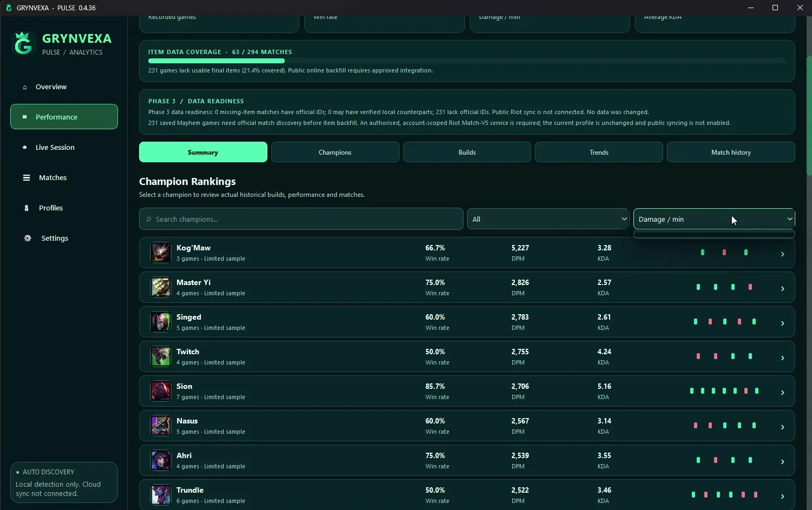Viewport: 812px width, 510px height.
Task: Open the Matches sidebar page
Action: [64, 177]
